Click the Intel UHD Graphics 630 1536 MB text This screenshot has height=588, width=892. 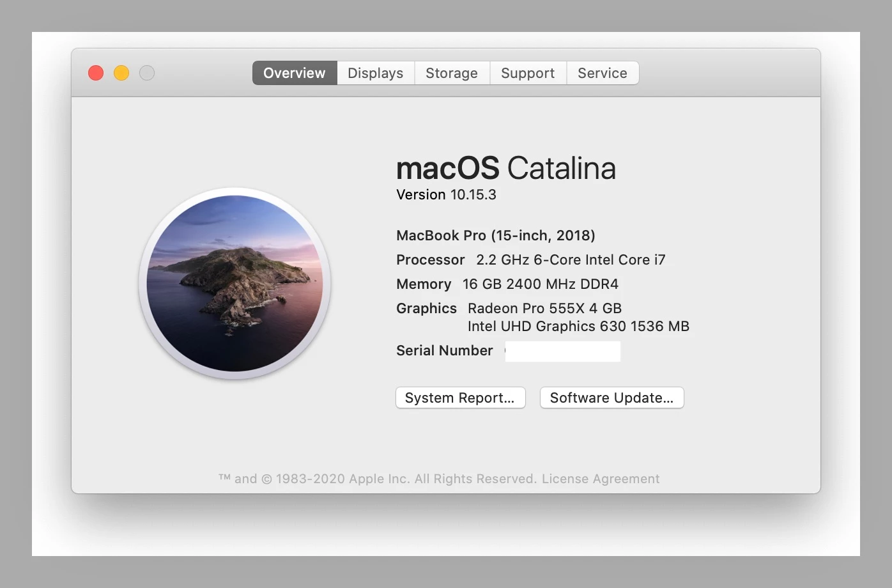pyautogui.click(x=578, y=326)
